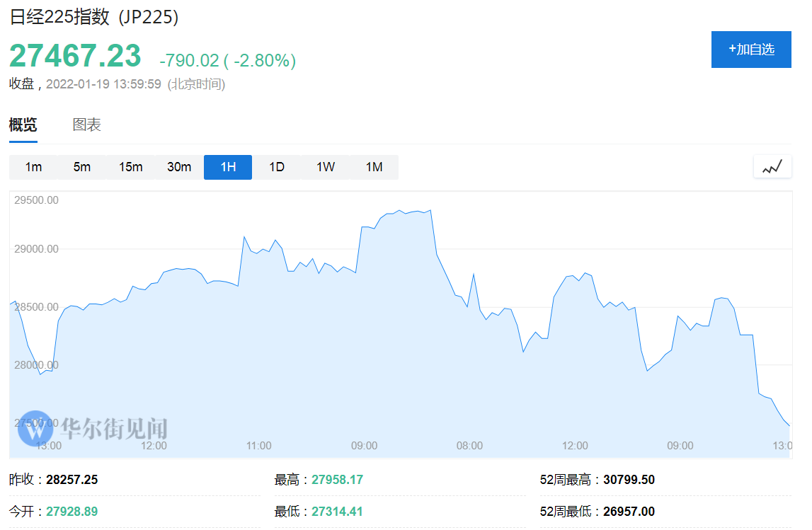Click the 29000.00 price axis label

click(x=35, y=249)
